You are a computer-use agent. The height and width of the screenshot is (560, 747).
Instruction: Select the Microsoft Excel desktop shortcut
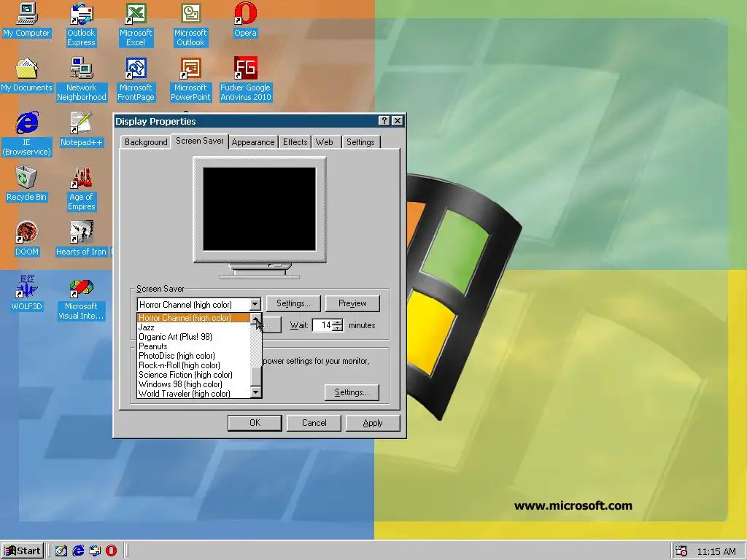point(136,25)
